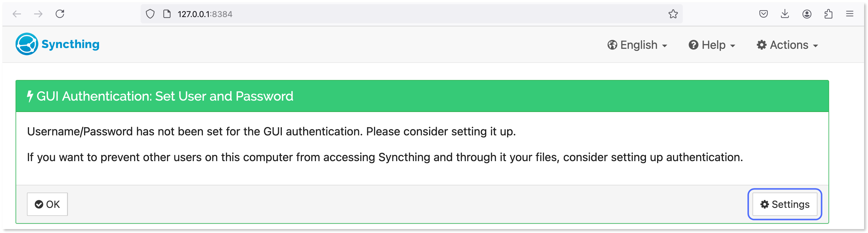Expand the Help dropdown menu

714,45
